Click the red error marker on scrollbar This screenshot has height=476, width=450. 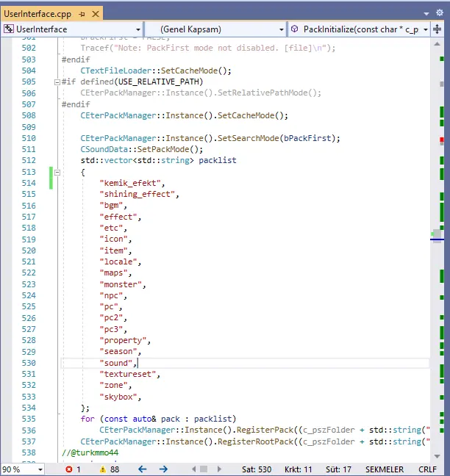point(441,140)
